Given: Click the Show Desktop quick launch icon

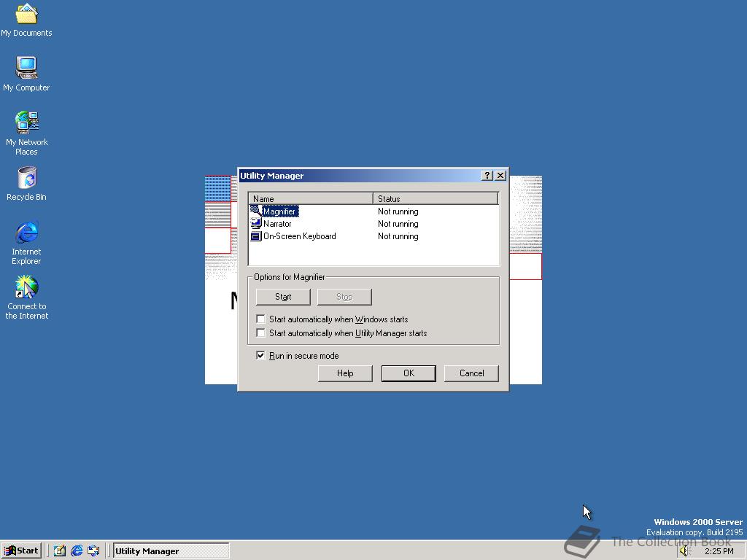Looking at the screenshot, I should point(59,551).
